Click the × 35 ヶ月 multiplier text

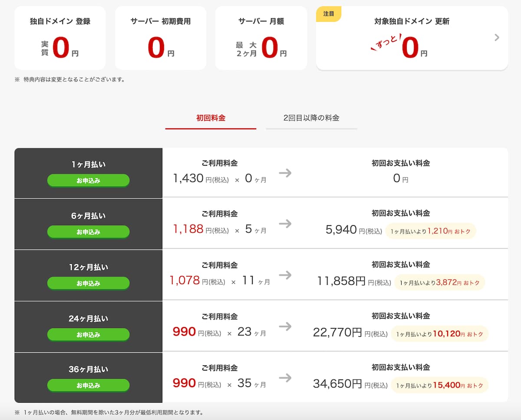(x=247, y=384)
